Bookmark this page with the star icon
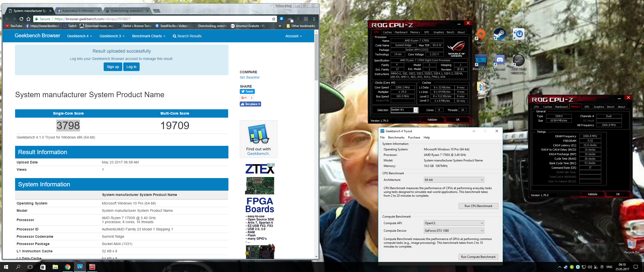Image resolution: width=644 pixels, height=272 pixels. (x=274, y=19)
